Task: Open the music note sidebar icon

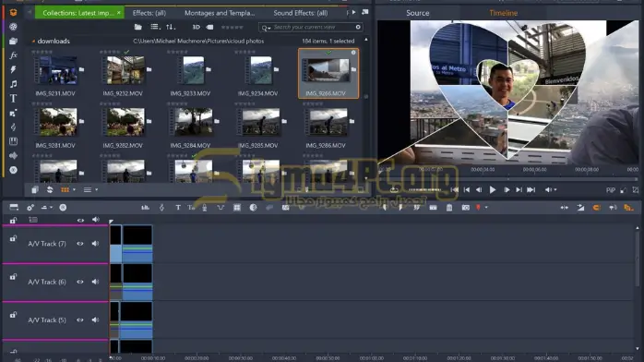Action: point(13,84)
